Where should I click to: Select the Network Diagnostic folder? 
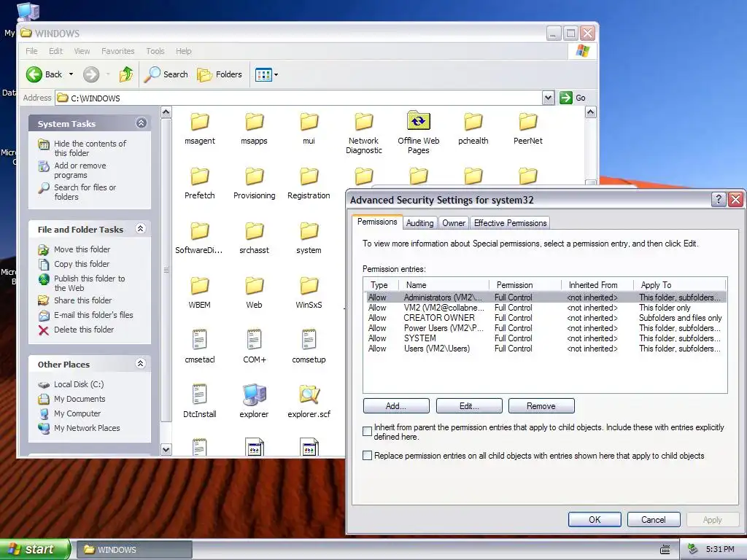(x=363, y=133)
